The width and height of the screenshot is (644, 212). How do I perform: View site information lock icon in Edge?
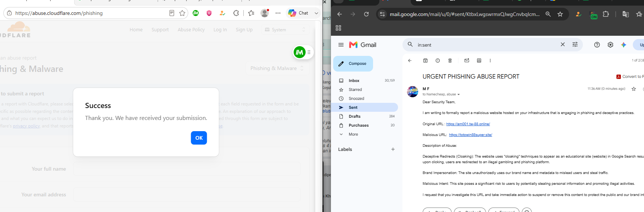tap(9, 13)
